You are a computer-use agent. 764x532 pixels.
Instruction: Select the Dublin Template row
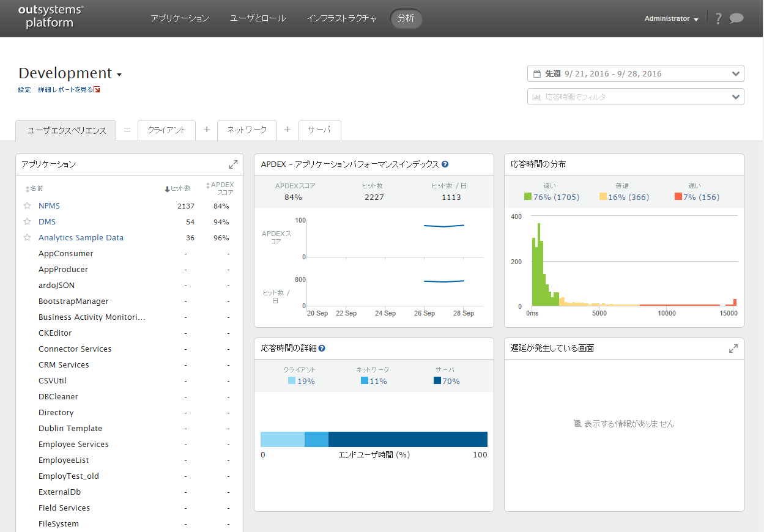[130, 429]
